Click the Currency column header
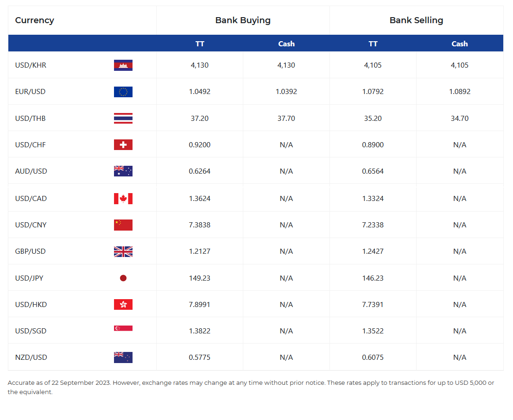Viewport: 513px width, 420px height. pos(35,20)
